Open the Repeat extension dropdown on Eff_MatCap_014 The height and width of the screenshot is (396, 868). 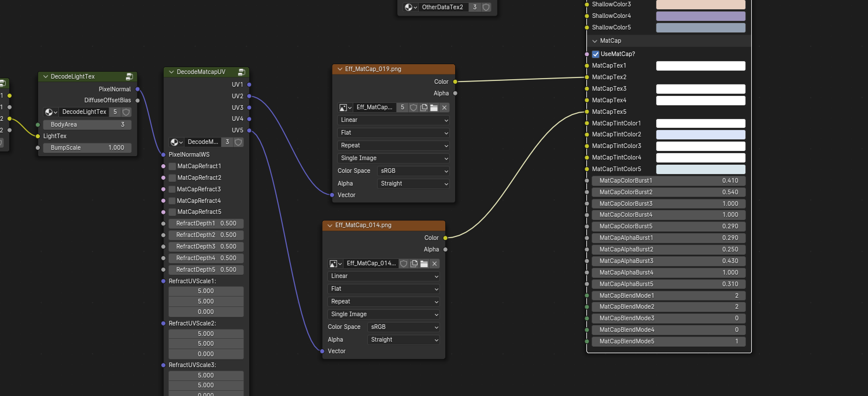coord(383,302)
